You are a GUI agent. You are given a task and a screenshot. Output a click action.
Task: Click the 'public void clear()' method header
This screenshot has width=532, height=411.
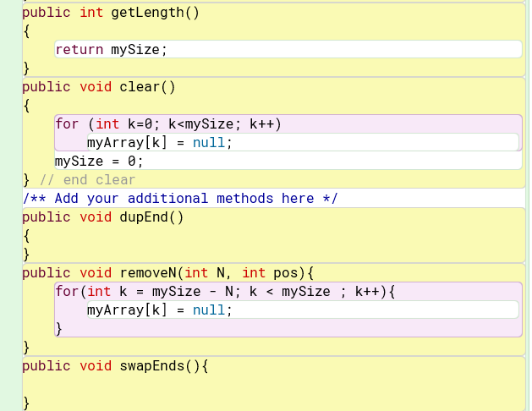(x=99, y=87)
